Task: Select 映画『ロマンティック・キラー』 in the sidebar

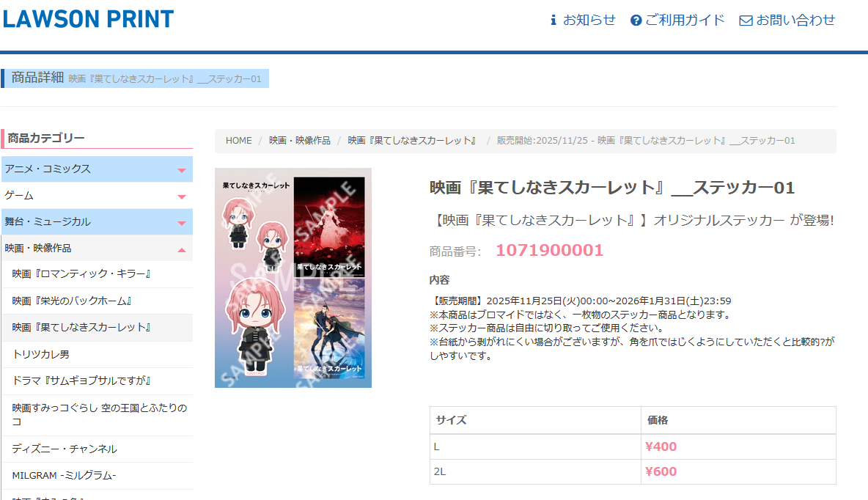Action: 81,274
